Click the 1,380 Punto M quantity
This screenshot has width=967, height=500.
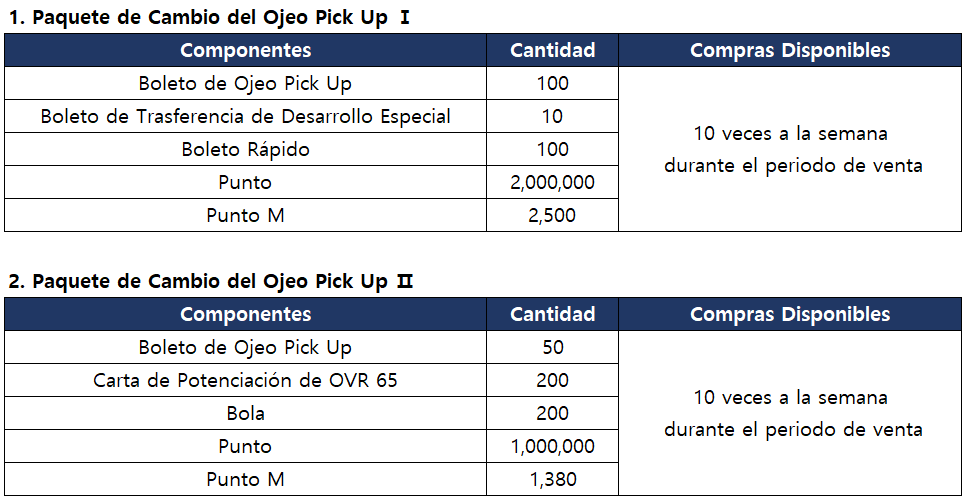tap(552, 479)
